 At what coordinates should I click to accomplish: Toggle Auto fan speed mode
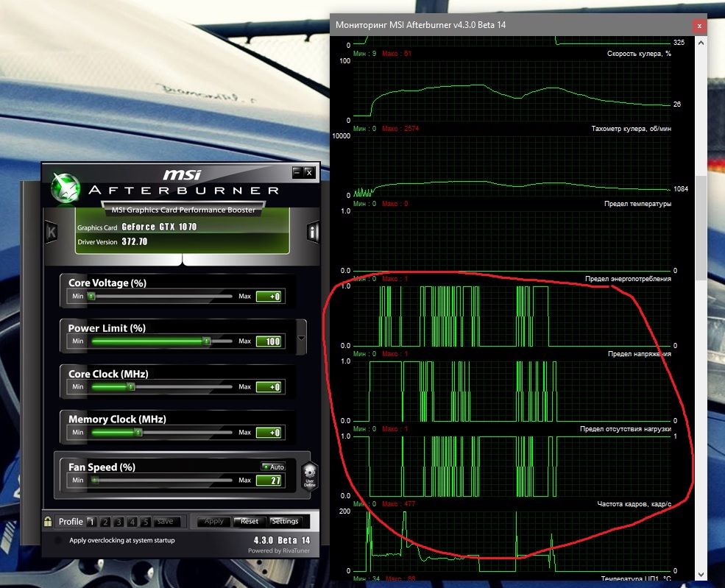(x=273, y=467)
